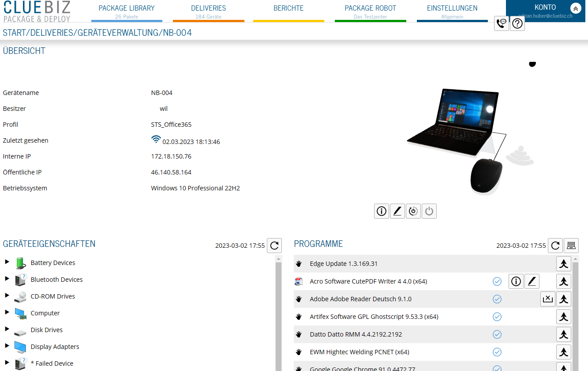Click the restart icon under laptop image

[x=413, y=211]
